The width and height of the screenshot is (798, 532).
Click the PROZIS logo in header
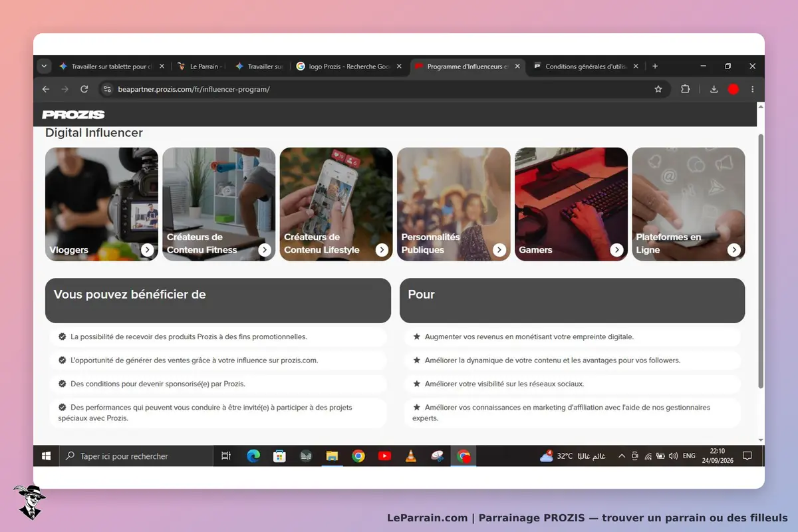click(73, 114)
